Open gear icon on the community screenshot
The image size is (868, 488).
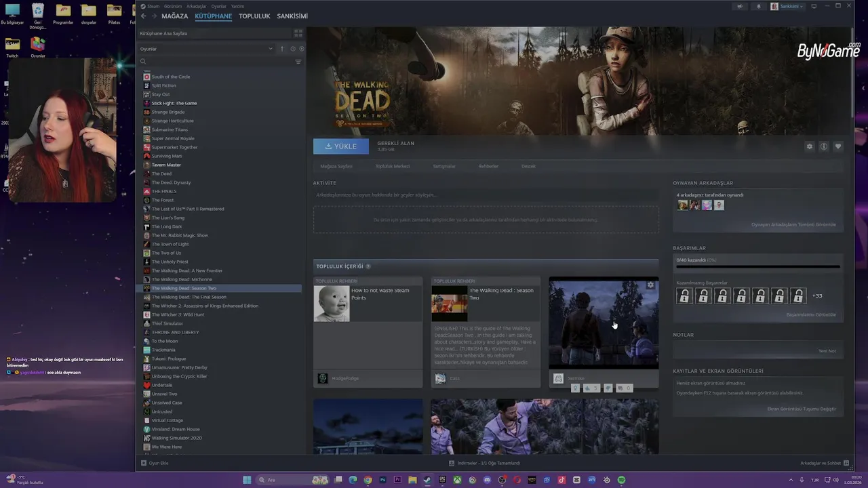tap(650, 285)
